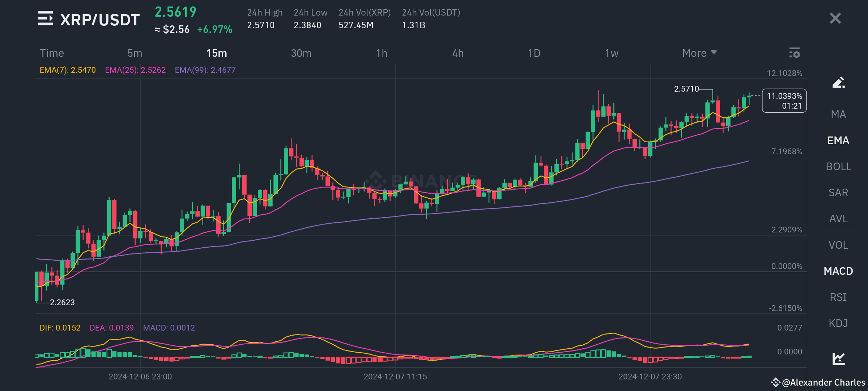This screenshot has height=391, width=868.
Task: Open the pair selector icon beside XRP/USDT
Action: click(45, 18)
